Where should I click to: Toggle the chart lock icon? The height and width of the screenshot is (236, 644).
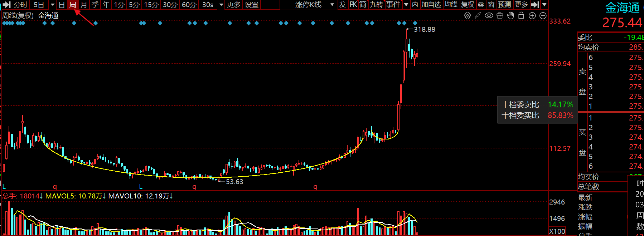click(x=521, y=15)
